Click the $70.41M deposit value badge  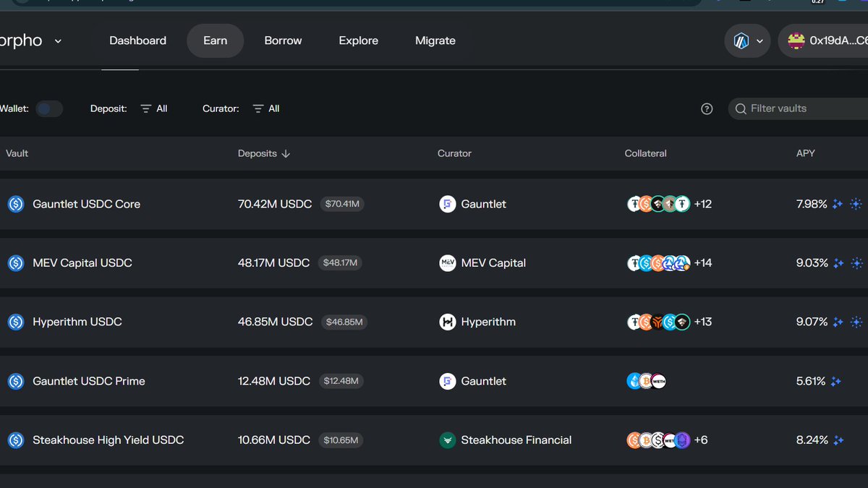coord(342,204)
